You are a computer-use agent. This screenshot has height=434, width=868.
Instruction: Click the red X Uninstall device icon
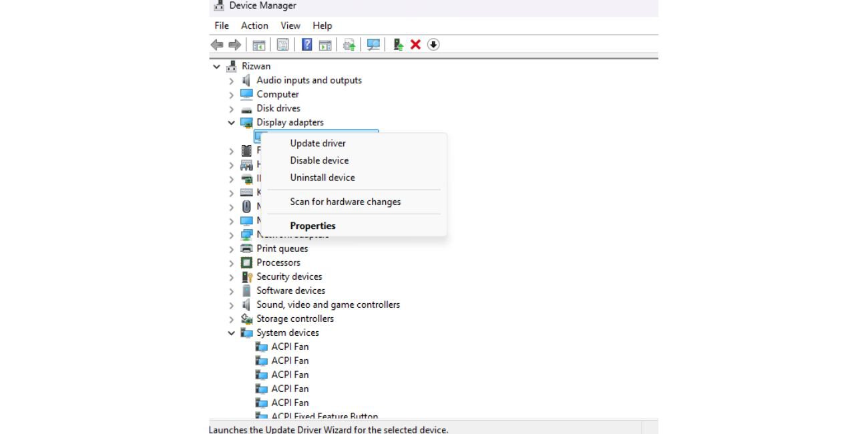(x=415, y=45)
